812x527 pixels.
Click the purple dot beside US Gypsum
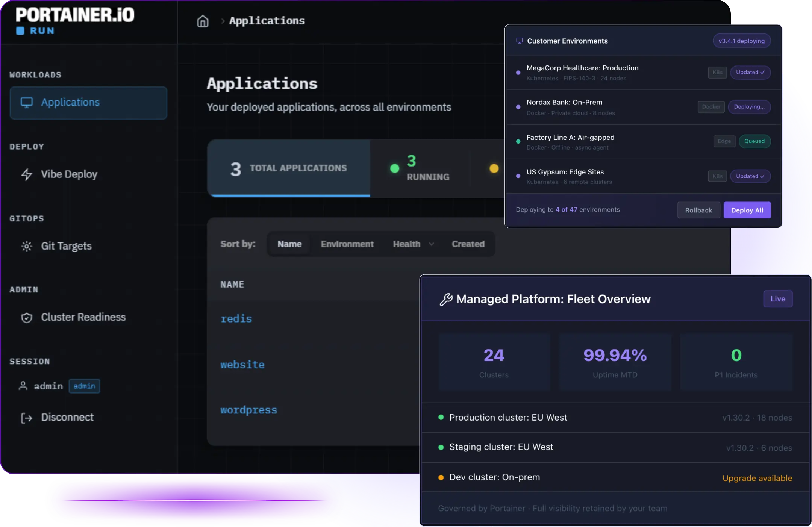(518, 176)
